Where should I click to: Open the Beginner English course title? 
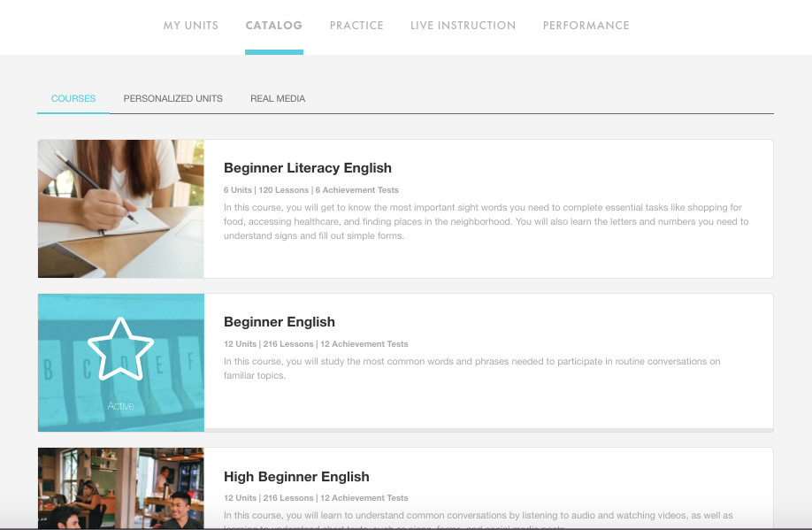tap(280, 322)
